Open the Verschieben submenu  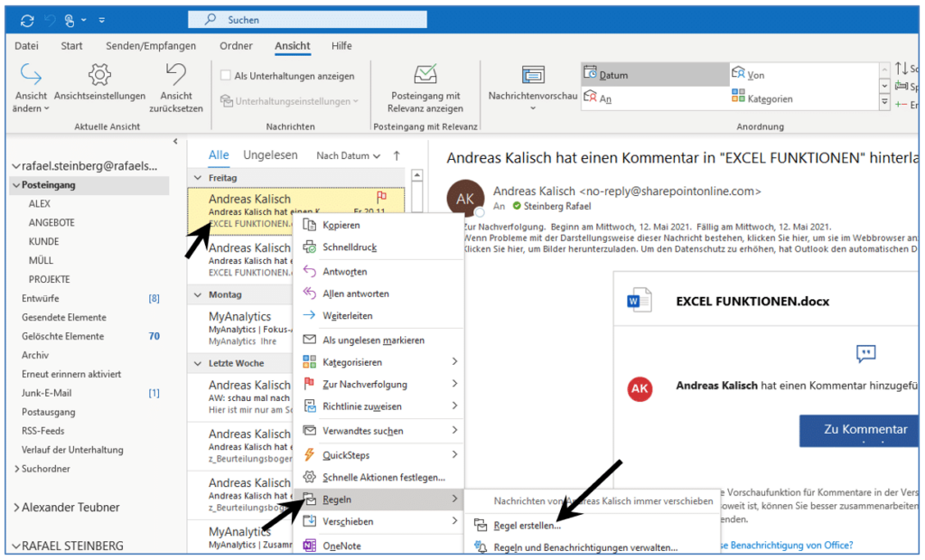click(378, 522)
